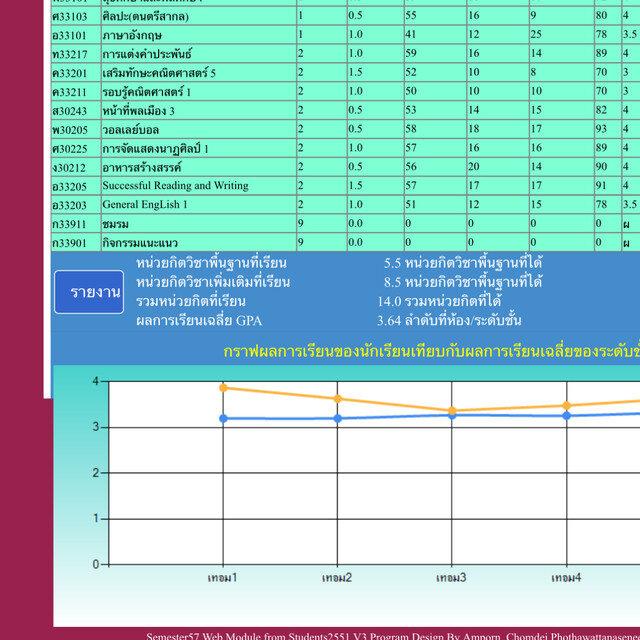This screenshot has width=640, height=640.
Task: Click the yellow chart title text
Action: click(x=430, y=352)
